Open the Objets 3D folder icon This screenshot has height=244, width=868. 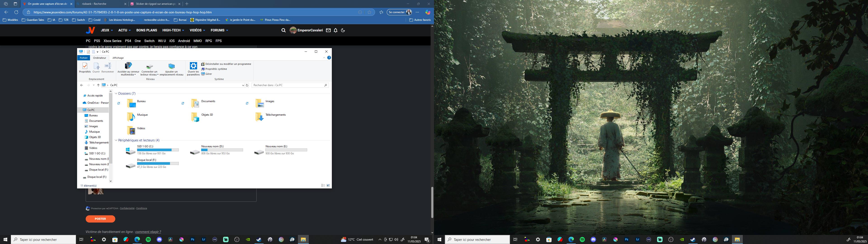pos(195,117)
